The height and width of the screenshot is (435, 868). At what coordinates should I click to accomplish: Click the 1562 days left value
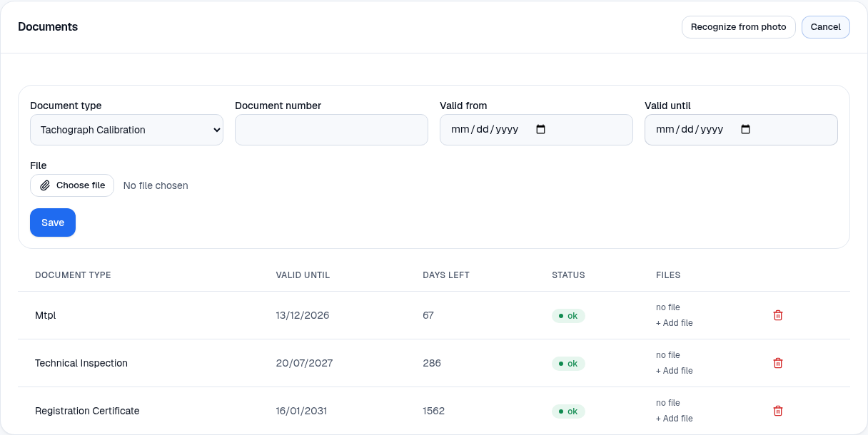click(x=434, y=411)
